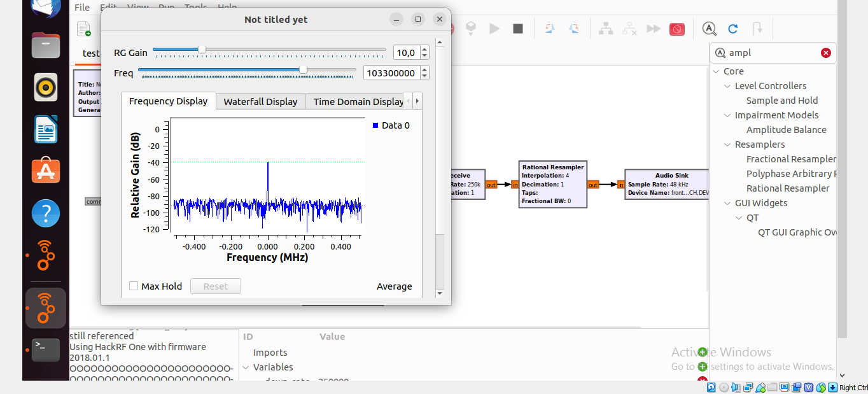
Task: Select the Rational Resampler block entry
Action: point(788,188)
